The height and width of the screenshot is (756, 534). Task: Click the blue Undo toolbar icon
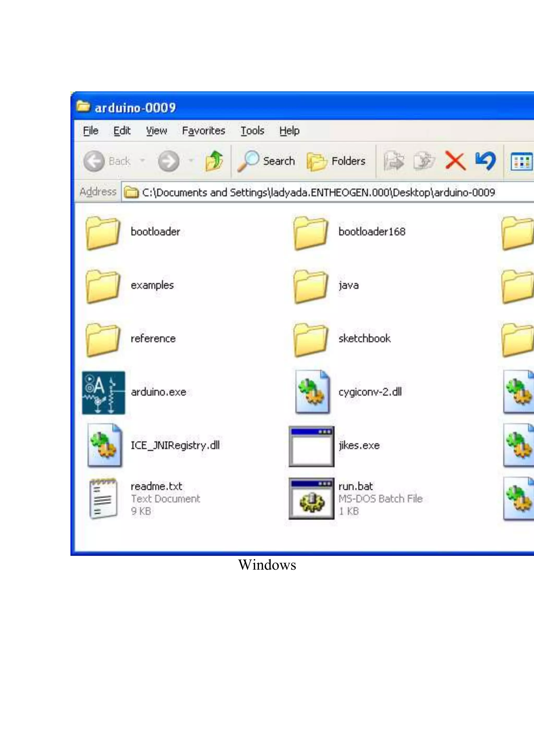pyautogui.click(x=486, y=161)
